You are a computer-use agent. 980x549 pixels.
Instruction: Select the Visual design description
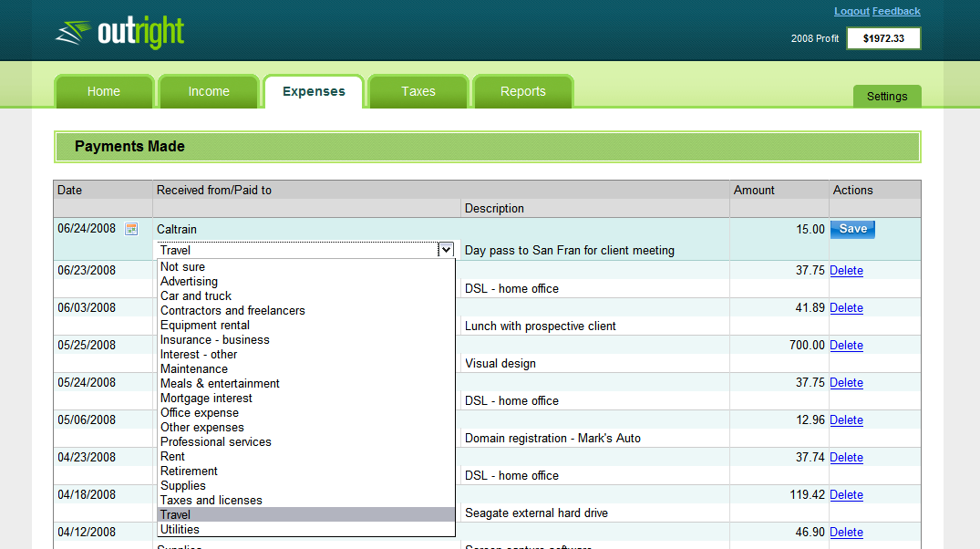click(500, 364)
